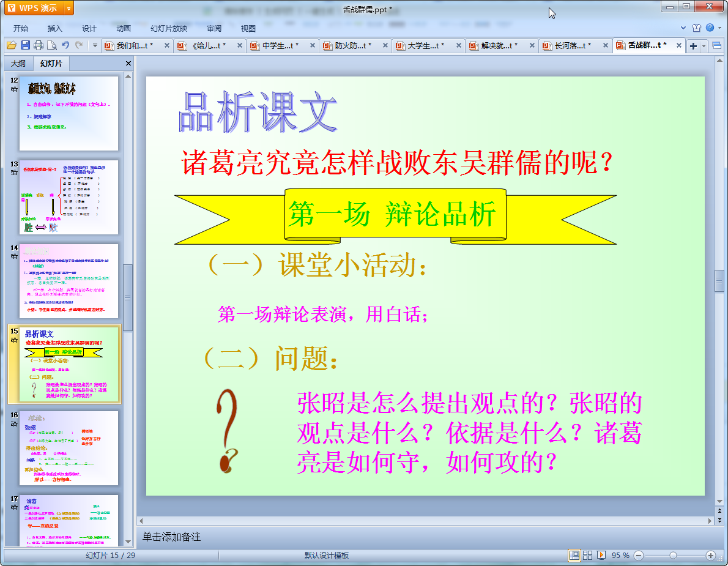Close the 防火防...t document tab
Screen dimensions: 728x566
[x=385, y=45]
